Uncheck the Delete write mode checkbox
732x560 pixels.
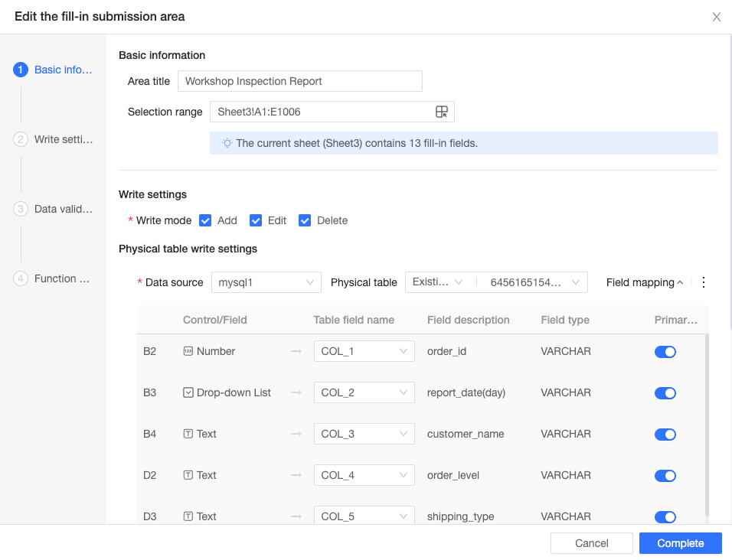pos(305,220)
